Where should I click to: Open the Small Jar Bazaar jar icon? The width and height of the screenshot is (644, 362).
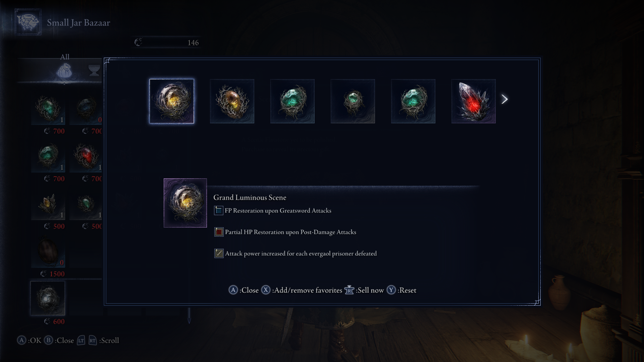[28, 22]
